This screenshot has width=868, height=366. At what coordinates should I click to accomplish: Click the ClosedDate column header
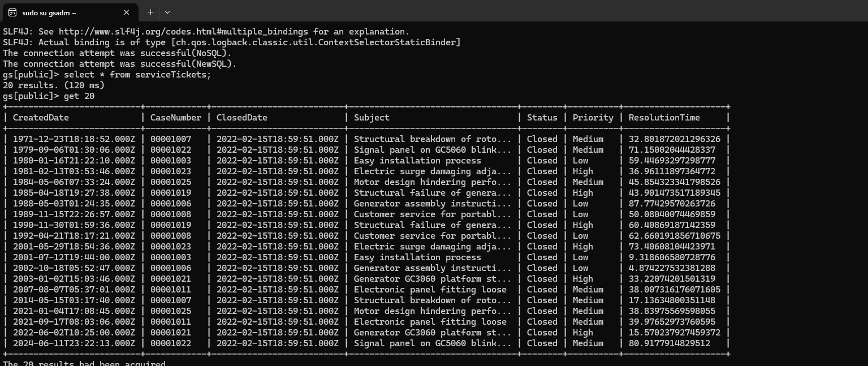click(x=241, y=118)
